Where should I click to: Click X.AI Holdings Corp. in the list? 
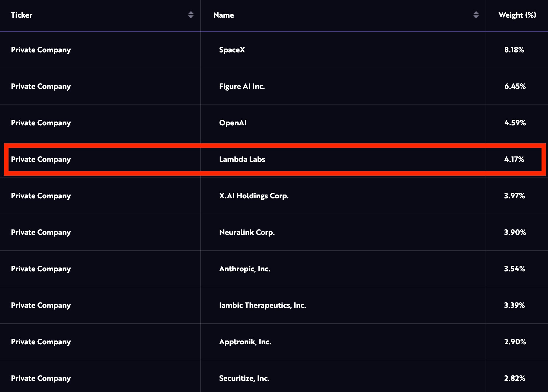tap(254, 196)
